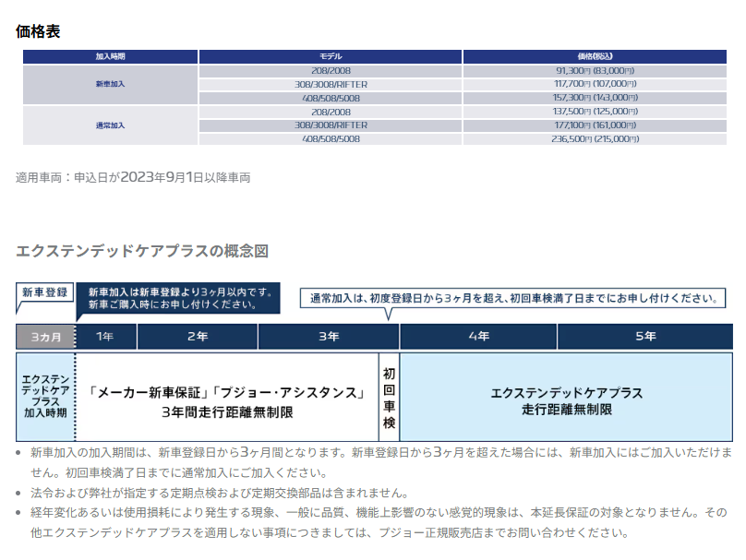This screenshot has height=560, width=746.
Task: Select the price 236,500円 (215,000円)
Action: pyautogui.click(x=595, y=139)
